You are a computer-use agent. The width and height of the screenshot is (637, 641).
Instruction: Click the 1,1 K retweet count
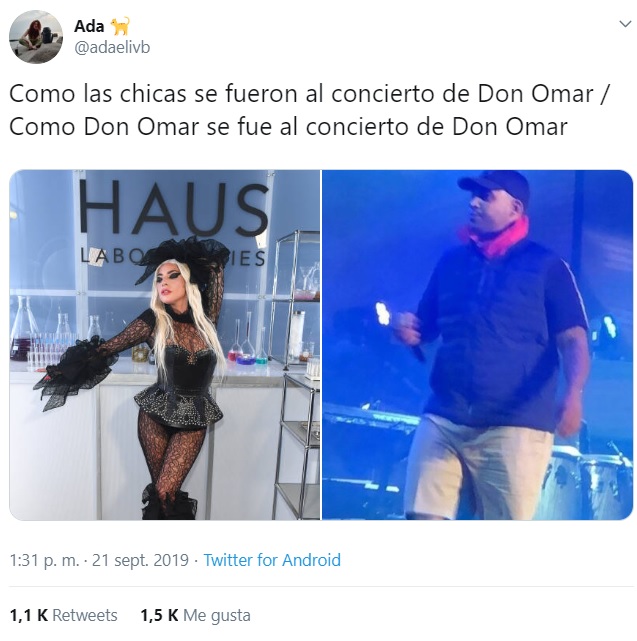click(x=29, y=615)
